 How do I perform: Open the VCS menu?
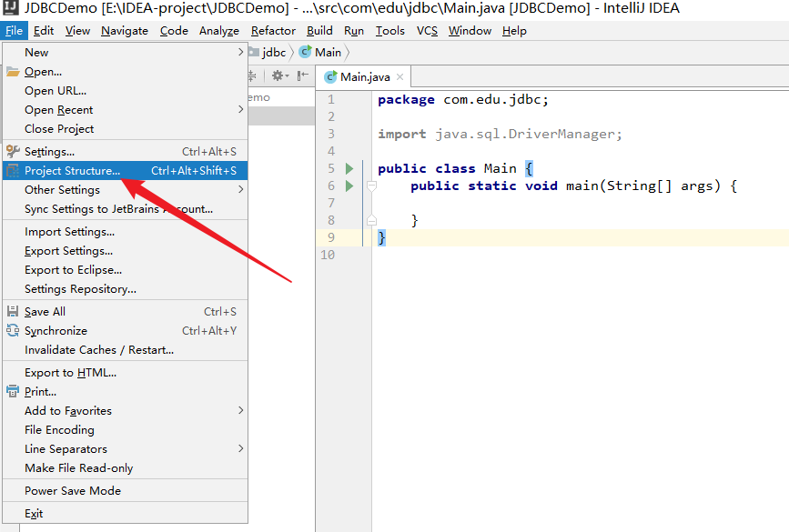coord(427,31)
